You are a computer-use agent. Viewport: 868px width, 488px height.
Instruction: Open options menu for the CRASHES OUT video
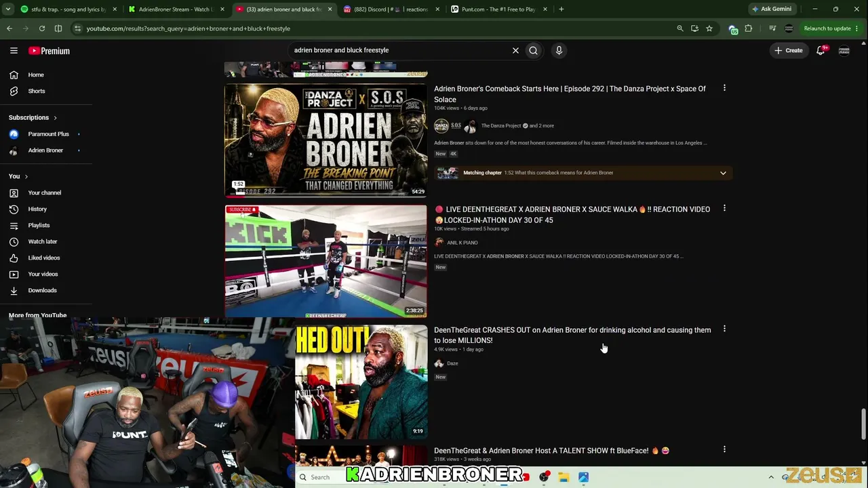click(x=724, y=329)
